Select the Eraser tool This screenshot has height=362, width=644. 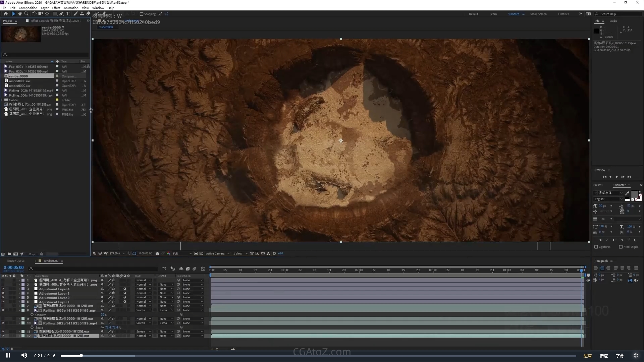tap(88, 14)
